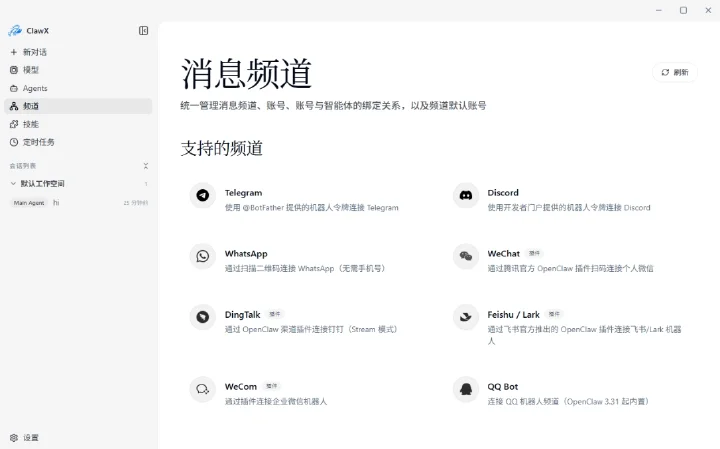Screen dimensions: 720x449
Task: Click the 支持的频道 section heading
Action: click(221, 148)
